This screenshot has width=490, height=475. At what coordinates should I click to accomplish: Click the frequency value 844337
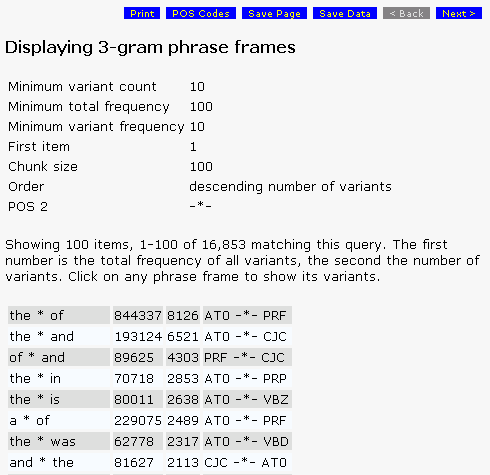click(138, 315)
